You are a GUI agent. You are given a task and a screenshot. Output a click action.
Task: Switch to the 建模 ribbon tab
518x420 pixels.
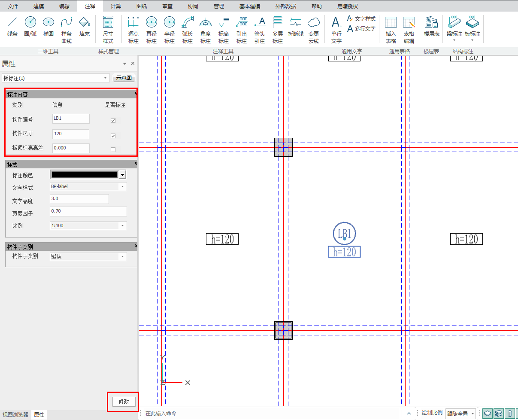click(x=39, y=6)
